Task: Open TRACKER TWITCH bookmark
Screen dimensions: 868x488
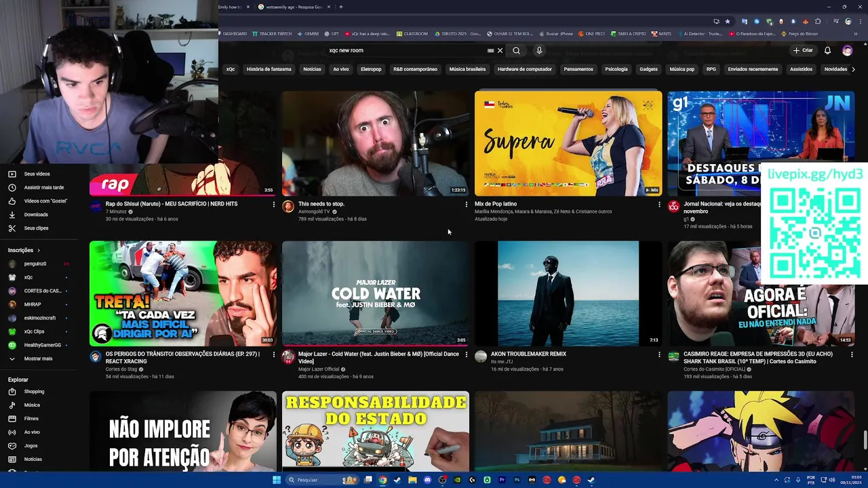Action: (271, 33)
